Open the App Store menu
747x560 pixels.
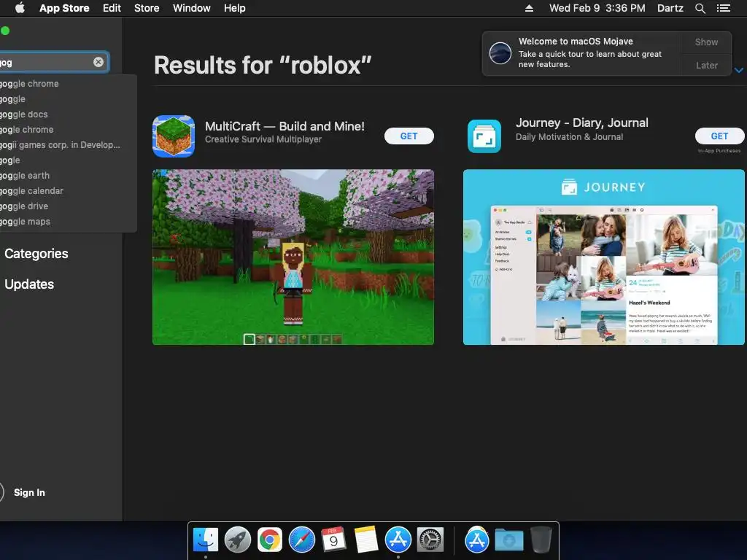point(64,8)
